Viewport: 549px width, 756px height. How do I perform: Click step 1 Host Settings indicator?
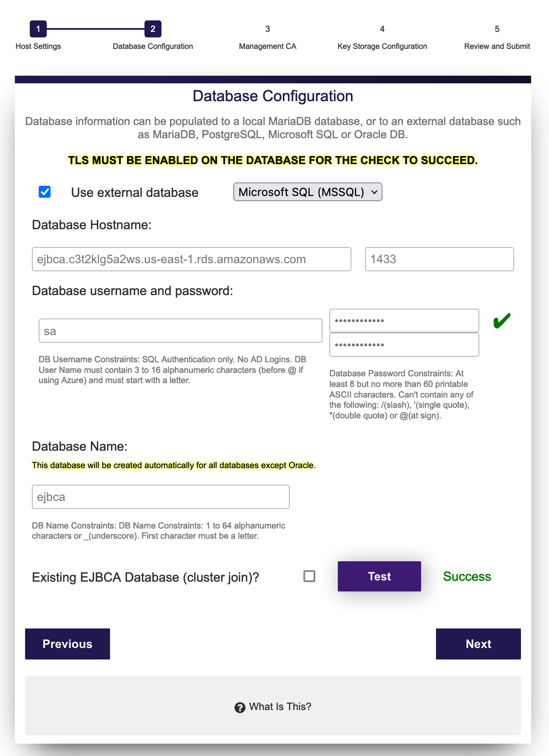[x=38, y=29]
